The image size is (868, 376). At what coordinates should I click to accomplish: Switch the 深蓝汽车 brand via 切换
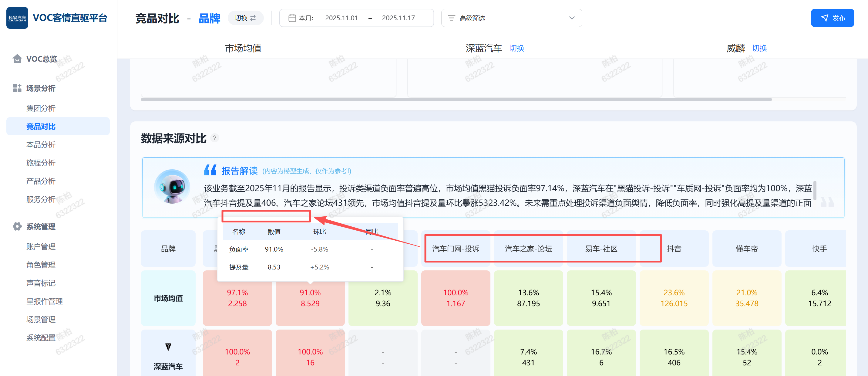516,48
